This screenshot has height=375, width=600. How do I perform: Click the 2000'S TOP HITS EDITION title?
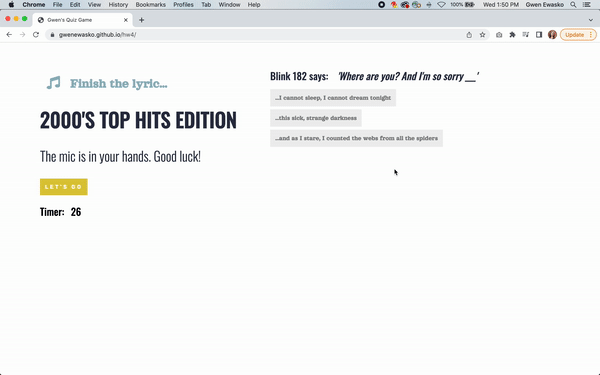pos(138,120)
